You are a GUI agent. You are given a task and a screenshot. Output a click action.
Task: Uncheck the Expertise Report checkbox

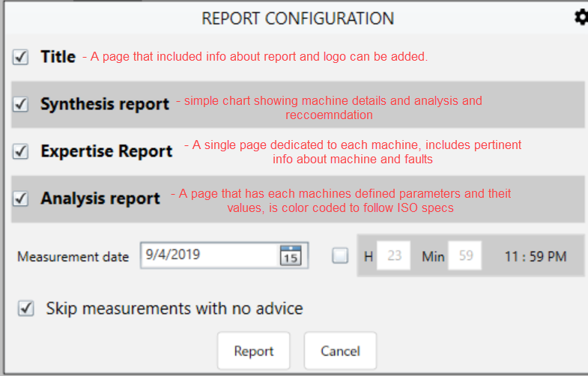tap(20, 151)
